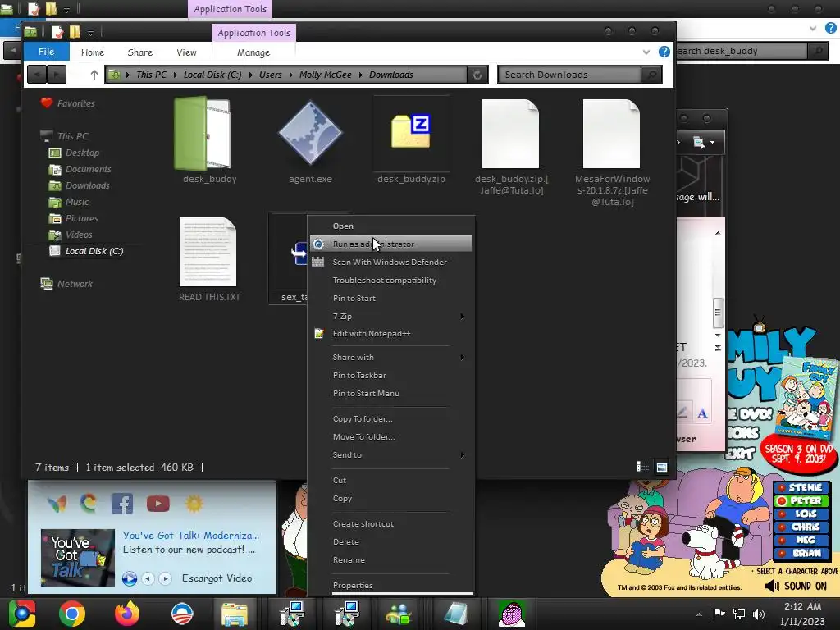
Task: Open Local Disk (C:) in navigation pane
Action: (x=94, y=251)
